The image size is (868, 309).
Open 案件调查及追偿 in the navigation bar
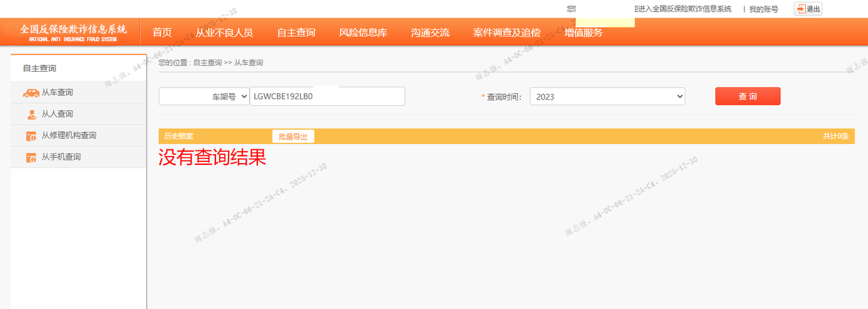506,32
